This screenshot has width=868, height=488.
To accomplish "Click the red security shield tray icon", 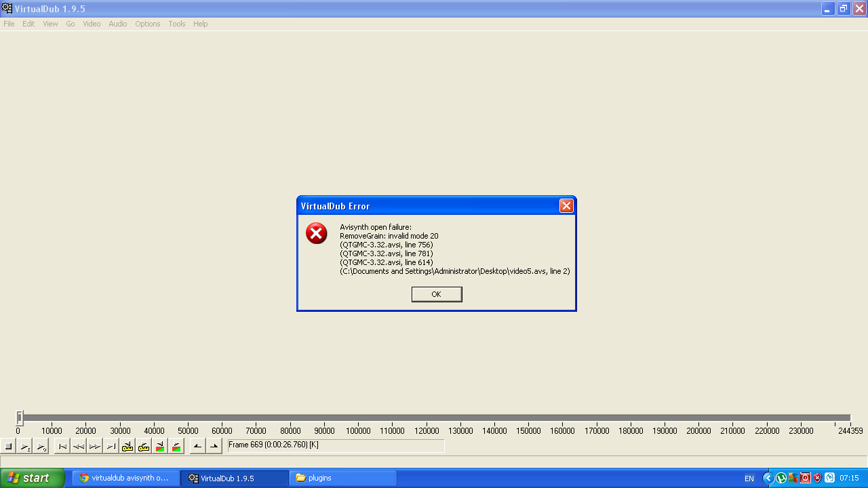I will pos(818,478).
